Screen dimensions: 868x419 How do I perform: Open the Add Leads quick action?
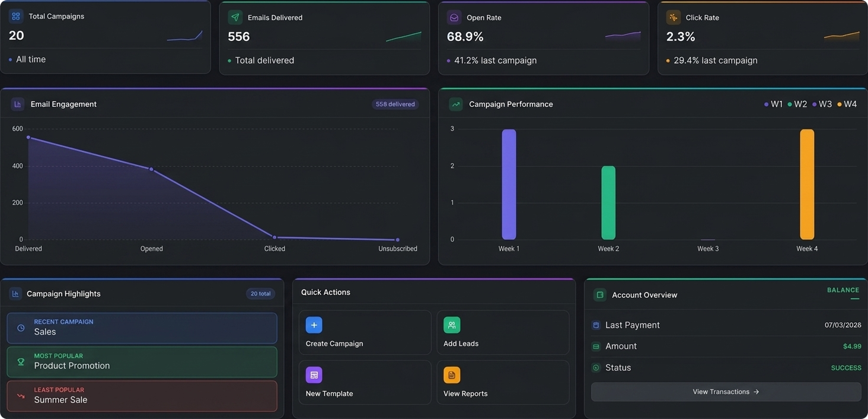tap(503, 333)
